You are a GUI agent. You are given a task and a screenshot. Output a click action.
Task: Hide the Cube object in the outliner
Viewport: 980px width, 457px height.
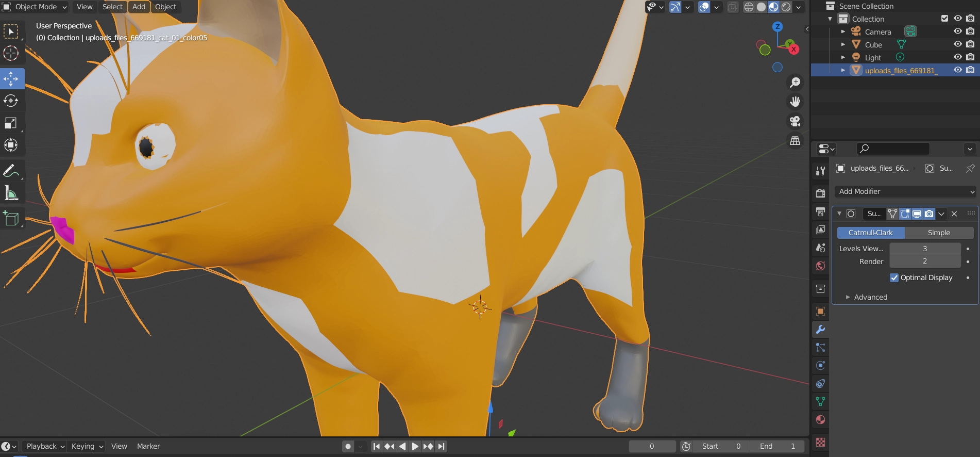coord(957,44)
